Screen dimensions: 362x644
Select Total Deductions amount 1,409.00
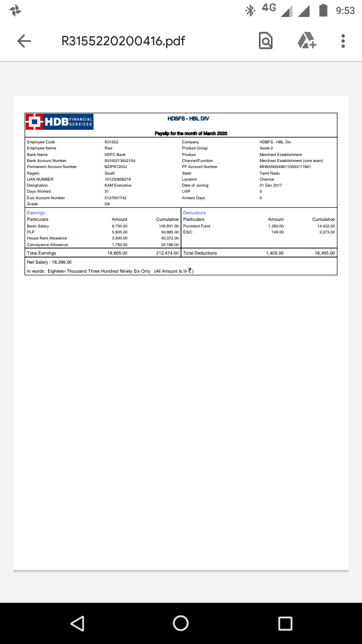click(x=275, y=253)
